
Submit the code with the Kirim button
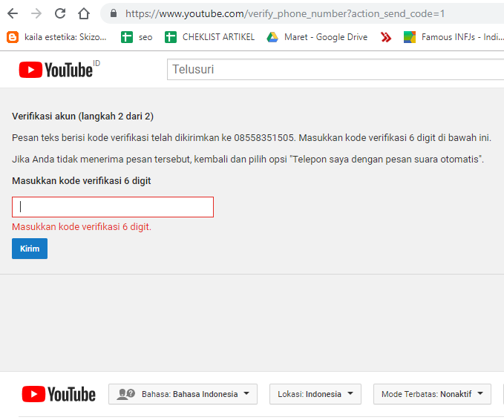coord(30,249)
